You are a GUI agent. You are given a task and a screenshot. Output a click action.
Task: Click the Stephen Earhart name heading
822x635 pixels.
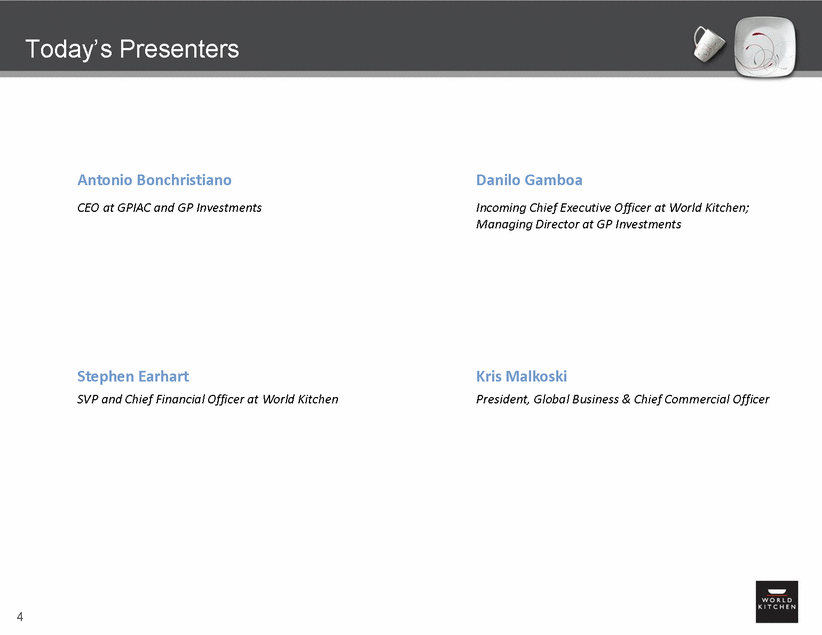pyautogui.click(x=133, y=376)
